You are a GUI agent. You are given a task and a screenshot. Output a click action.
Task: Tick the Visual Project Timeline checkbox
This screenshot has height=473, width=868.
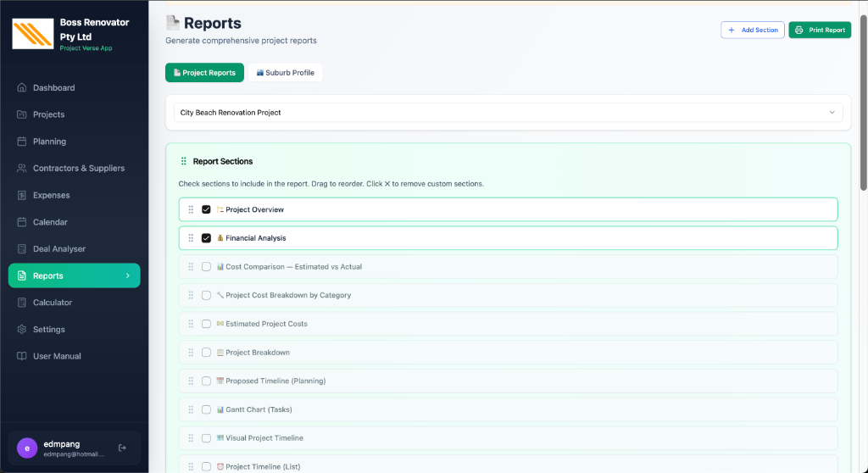coord(206,438)
